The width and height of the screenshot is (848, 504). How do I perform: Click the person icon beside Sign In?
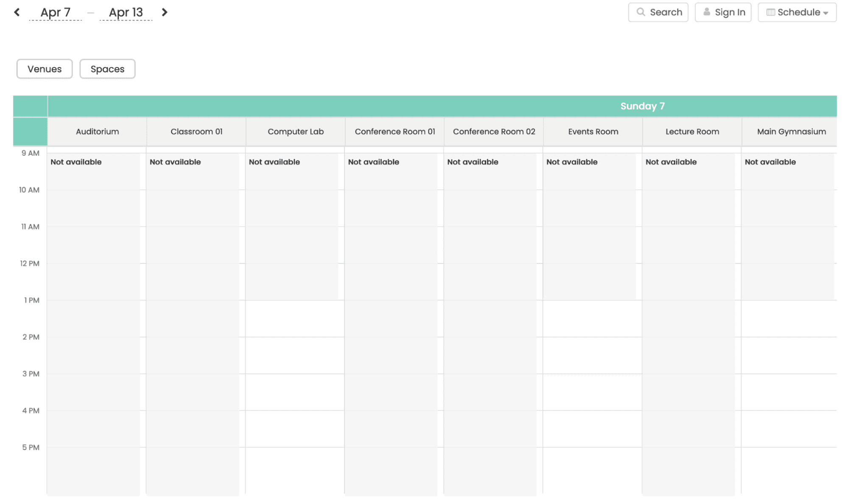tap(707, 12)
